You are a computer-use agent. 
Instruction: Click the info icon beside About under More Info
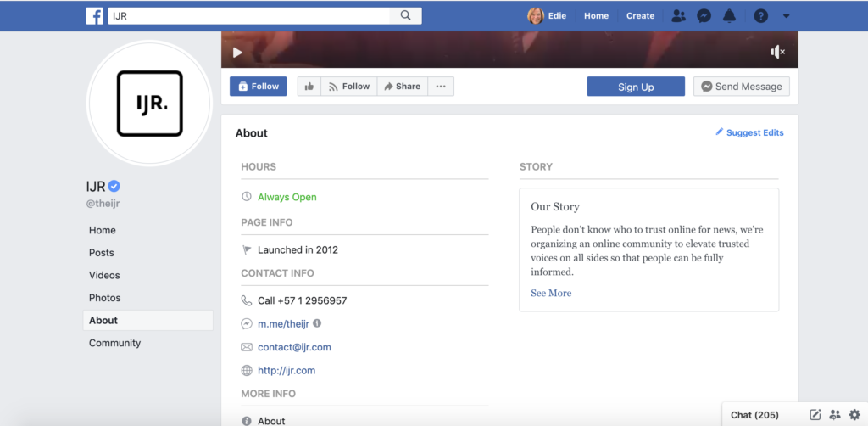[247, 421]
